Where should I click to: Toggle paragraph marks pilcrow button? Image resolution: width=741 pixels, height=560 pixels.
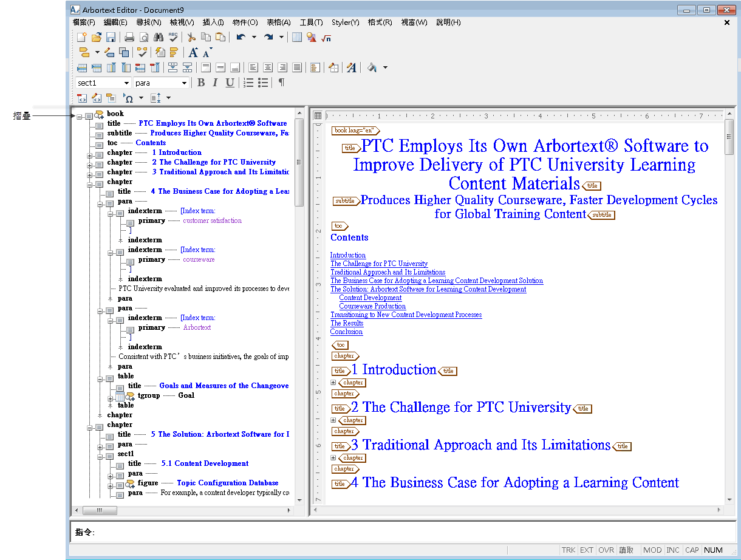click(x=281, y=83)
